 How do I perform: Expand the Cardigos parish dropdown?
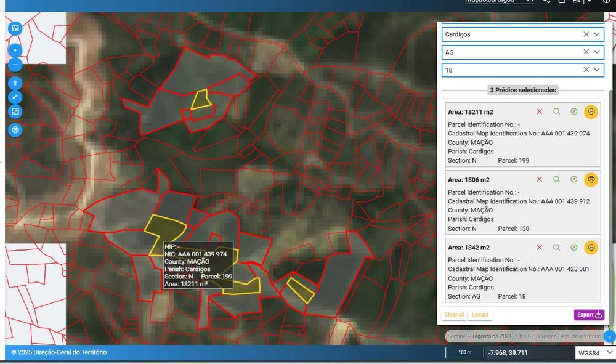596,34
